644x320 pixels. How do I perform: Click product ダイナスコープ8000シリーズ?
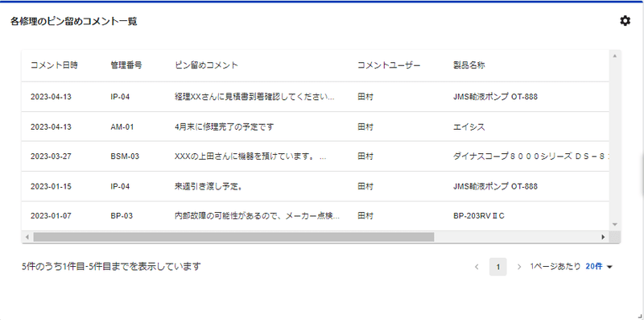pos(530,156)
